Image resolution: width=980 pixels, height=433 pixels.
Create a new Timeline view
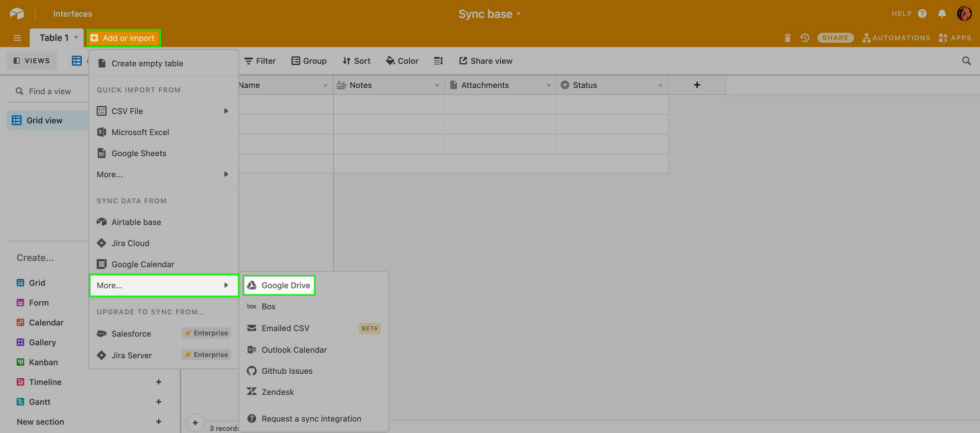[x=39, y=382]
